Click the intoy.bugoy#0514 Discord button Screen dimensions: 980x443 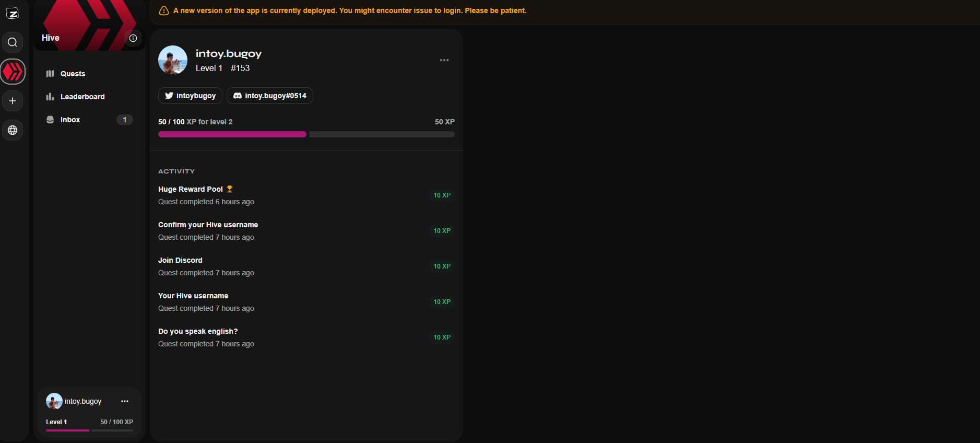pos(269,96)
